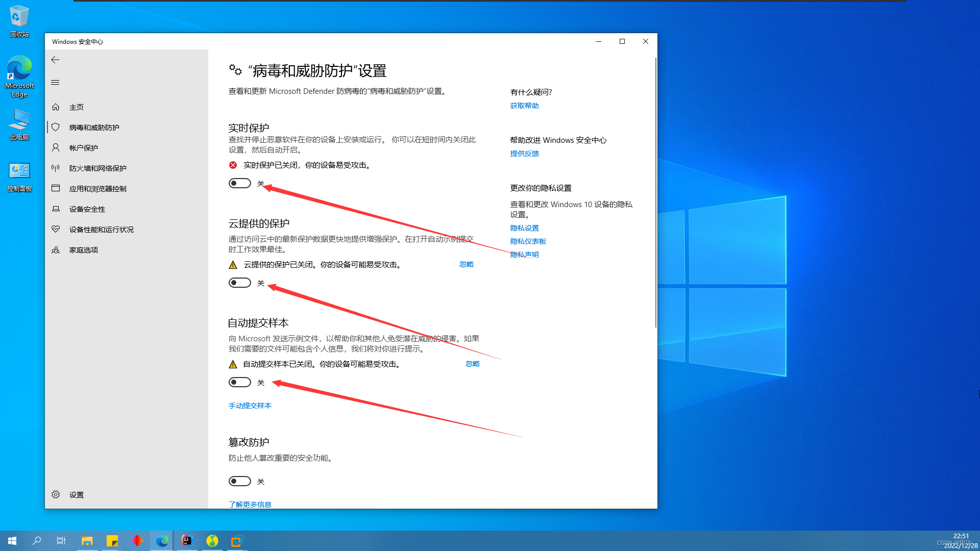Enable 篡改防护 toggle switch
The image size is (980, 551).
[x=240, y=481]
